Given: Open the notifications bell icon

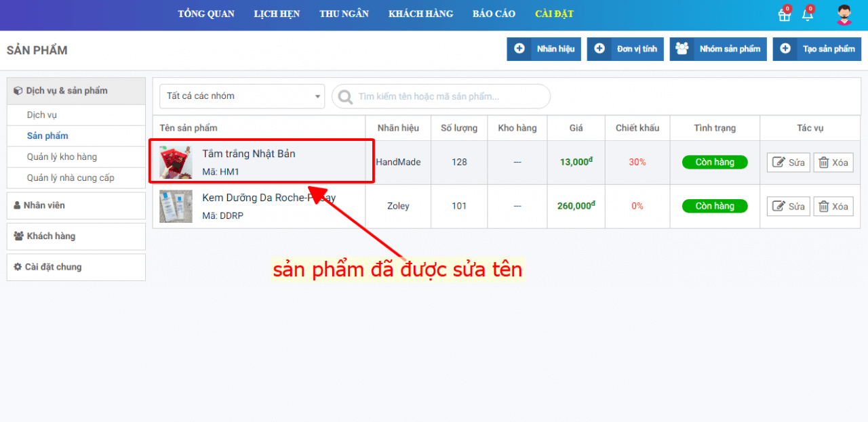Looking at the screenshot, I should (x=807, y=15).
